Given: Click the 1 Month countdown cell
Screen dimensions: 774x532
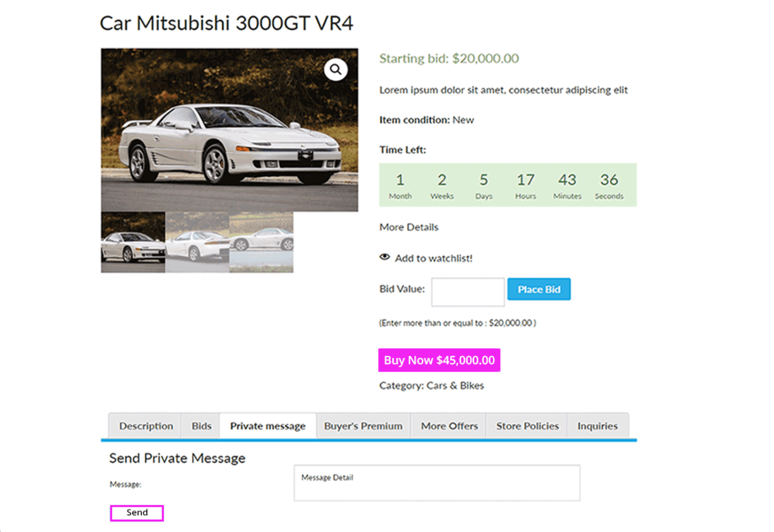Looking at the screenshot, I should (x=400, y=185).
